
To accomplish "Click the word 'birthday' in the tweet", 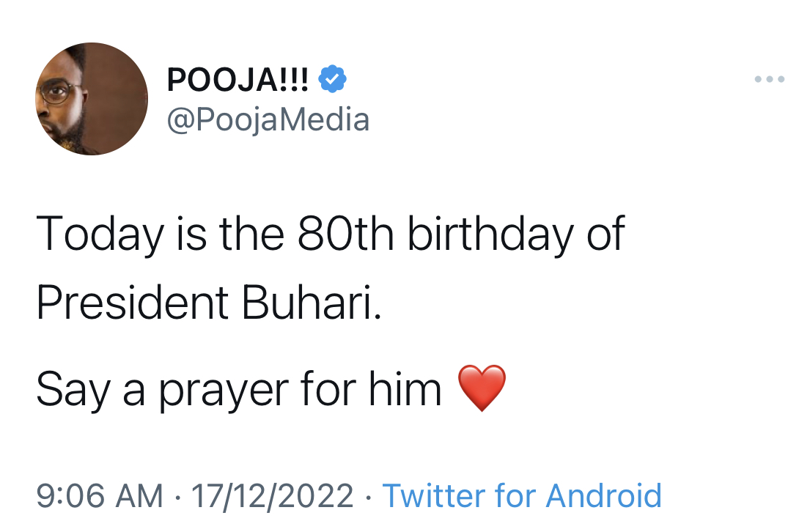I will 490,235.
